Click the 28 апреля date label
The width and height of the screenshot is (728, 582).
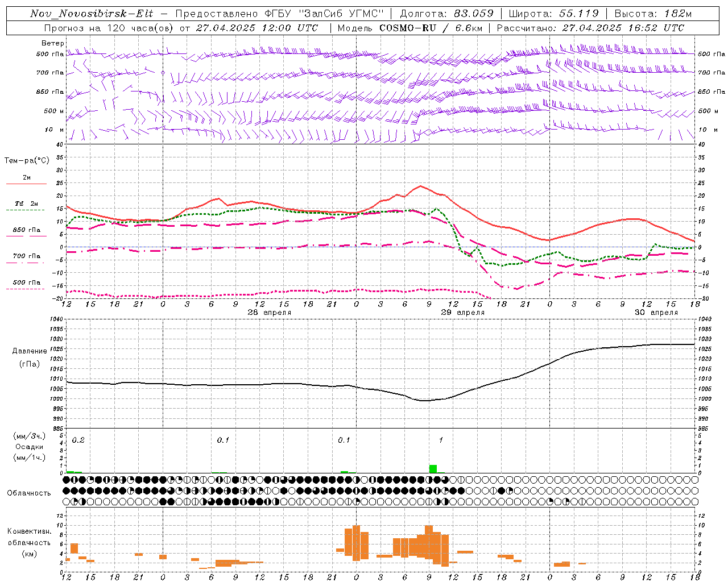coord(270,313)
